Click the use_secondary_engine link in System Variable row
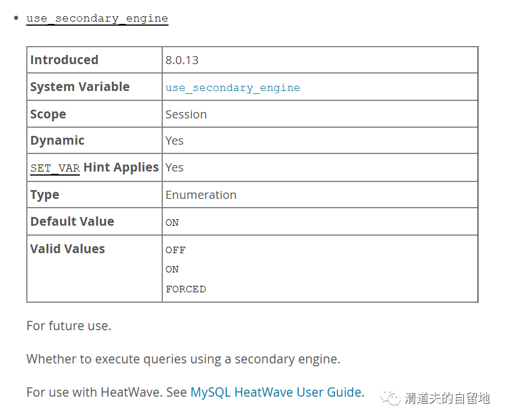The image size is (506, 420). [232, 87]
